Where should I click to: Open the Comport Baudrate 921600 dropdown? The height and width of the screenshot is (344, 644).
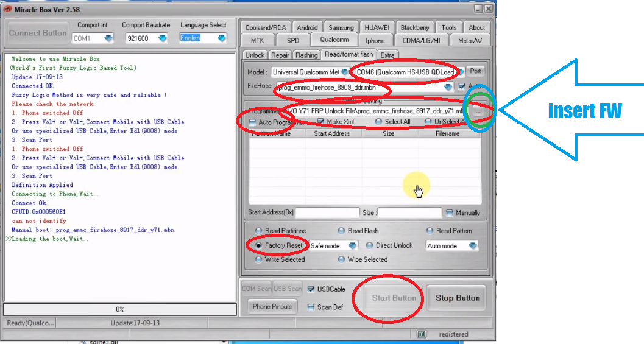(162, 38)
